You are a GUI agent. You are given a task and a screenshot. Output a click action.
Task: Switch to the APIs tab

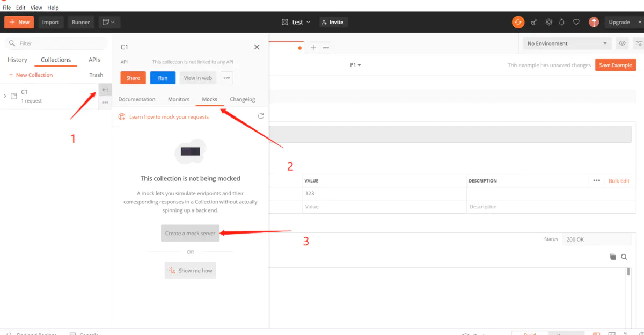pos(94,60)
